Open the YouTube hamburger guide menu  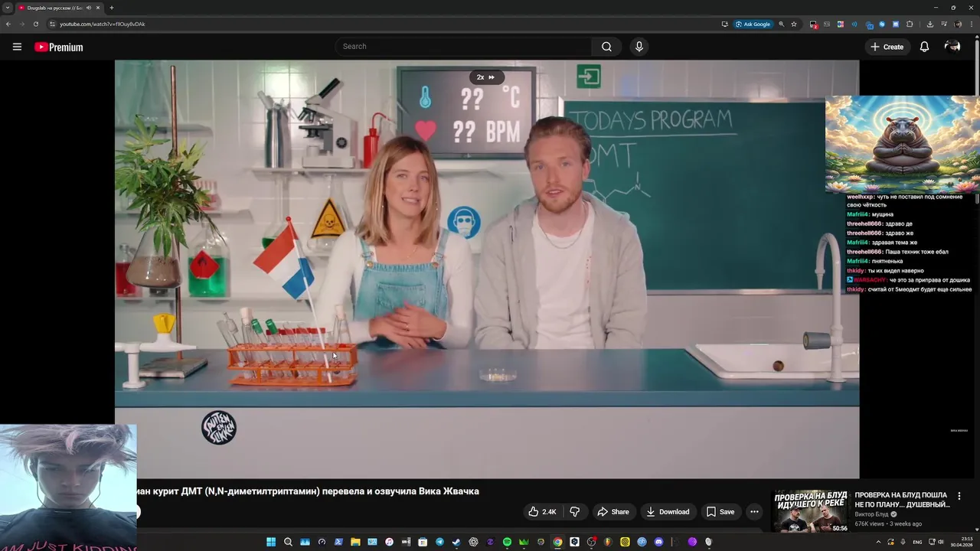coord(17,47)
